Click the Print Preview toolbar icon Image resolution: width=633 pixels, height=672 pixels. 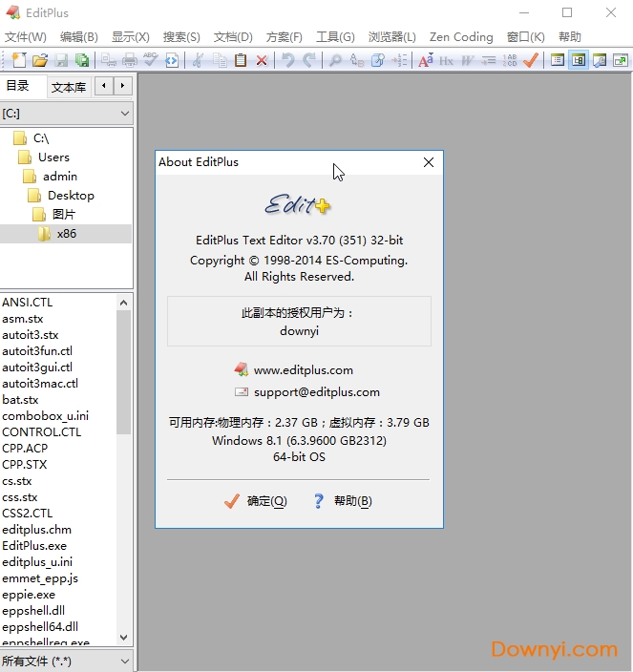(109, 60)
